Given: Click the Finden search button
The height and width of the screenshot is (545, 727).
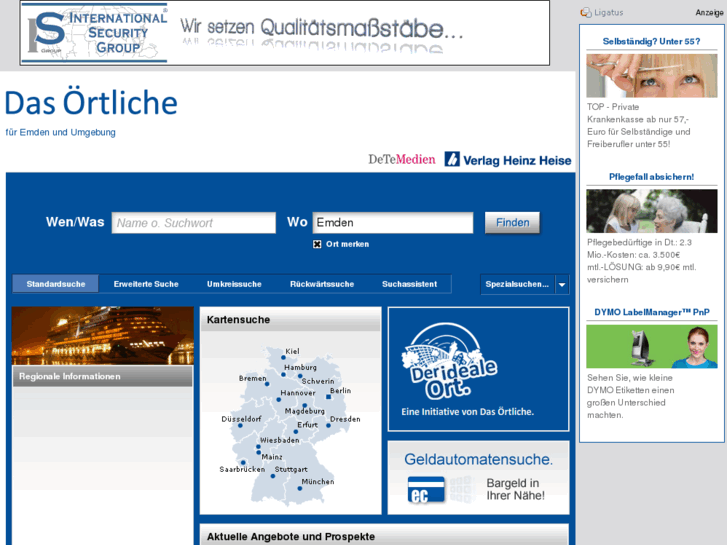Looking at the screenshot, I should tap(512, 223).
